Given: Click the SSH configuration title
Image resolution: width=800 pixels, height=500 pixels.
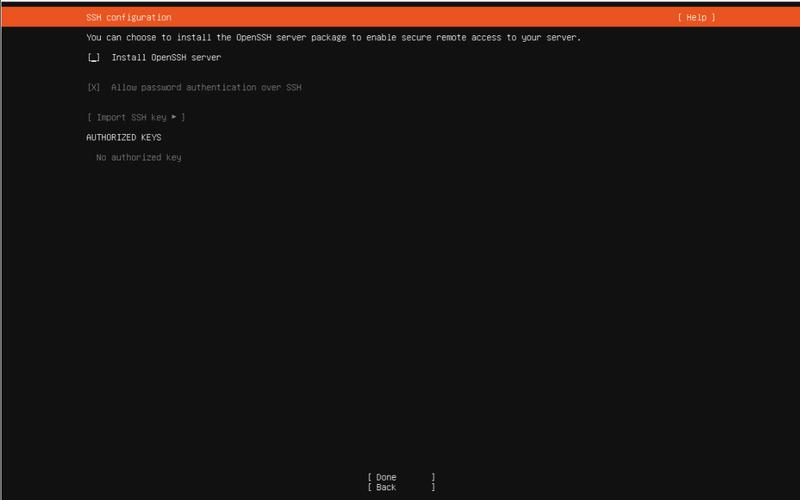Looking at the screenshot, I should tap(129, 17).
